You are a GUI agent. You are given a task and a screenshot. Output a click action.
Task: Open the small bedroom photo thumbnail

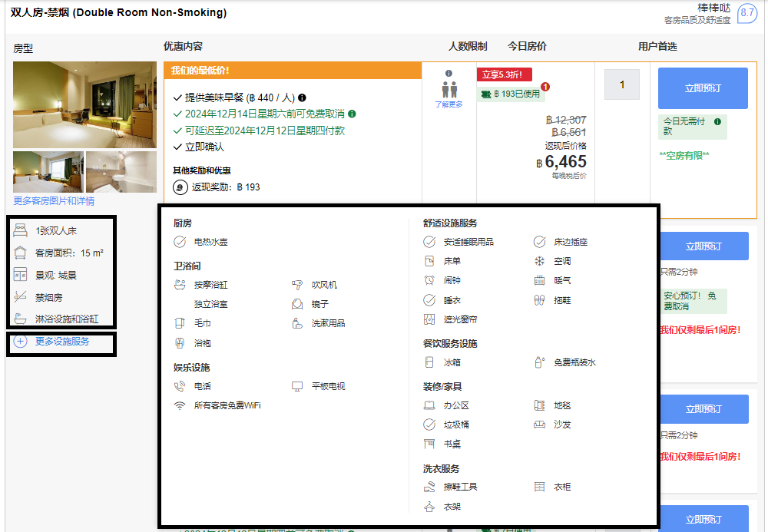[48, 172]
